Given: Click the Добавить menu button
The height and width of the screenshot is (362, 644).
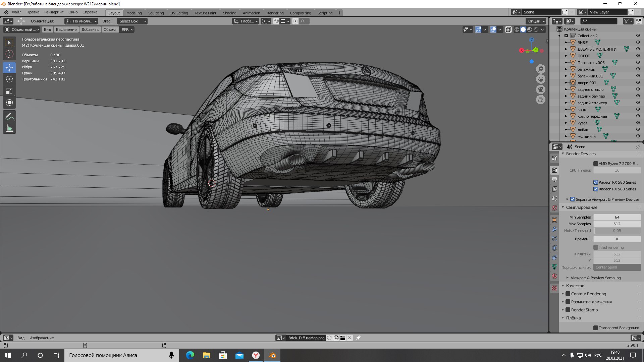Looking at the screenshot, I should point(90,29).
